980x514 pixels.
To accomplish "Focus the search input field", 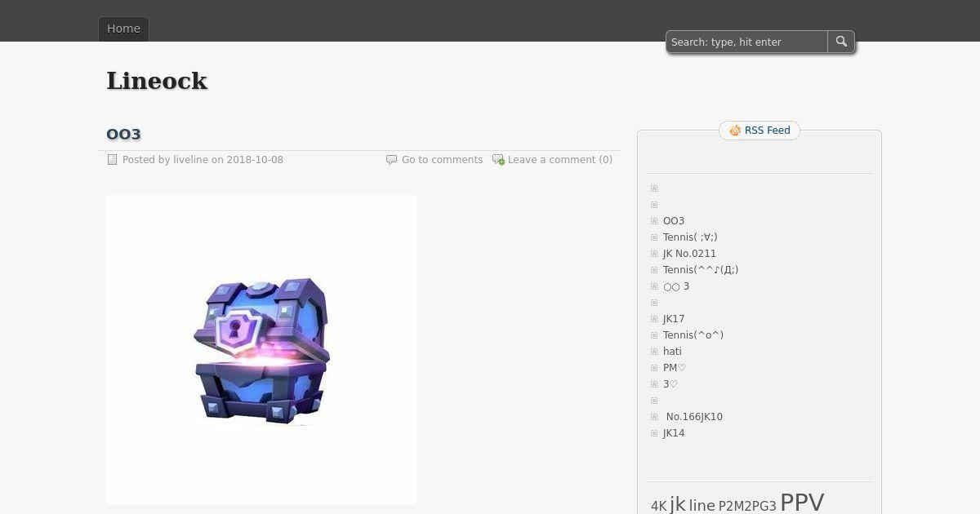I will coord(746,42).
